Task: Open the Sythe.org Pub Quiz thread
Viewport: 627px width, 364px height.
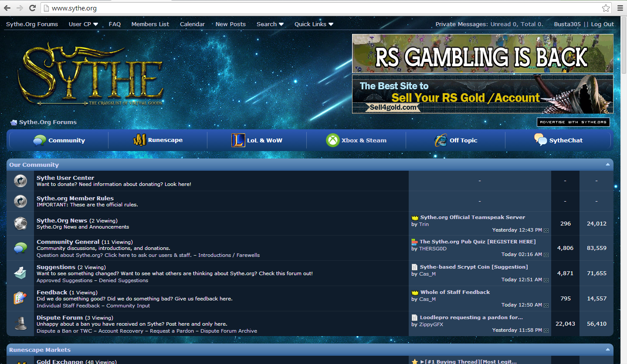Action: point(478,242)
